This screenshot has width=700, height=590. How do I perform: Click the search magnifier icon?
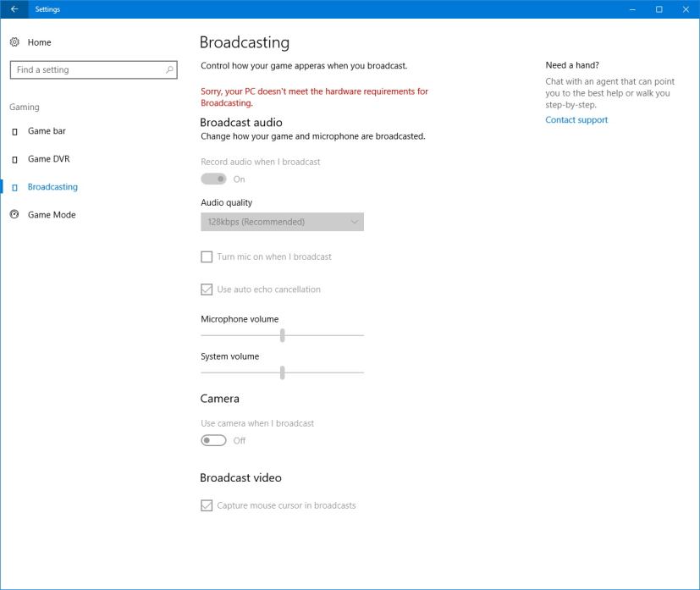click(x=169, y=70)
